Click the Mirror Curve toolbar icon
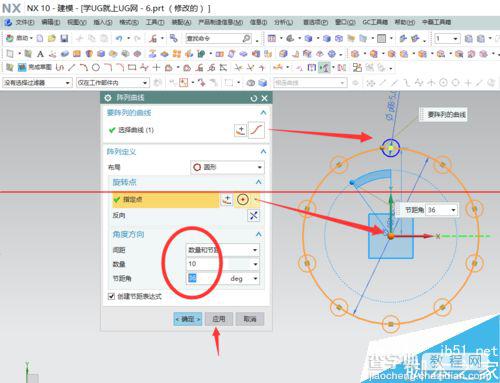 (x=341, y=68)
